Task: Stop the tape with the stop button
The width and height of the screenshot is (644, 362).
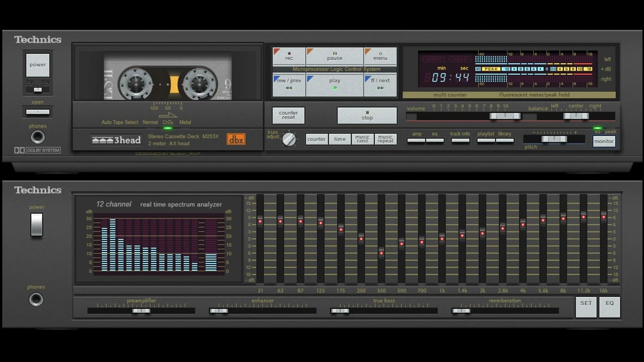Action: click(x=367, y=116)
